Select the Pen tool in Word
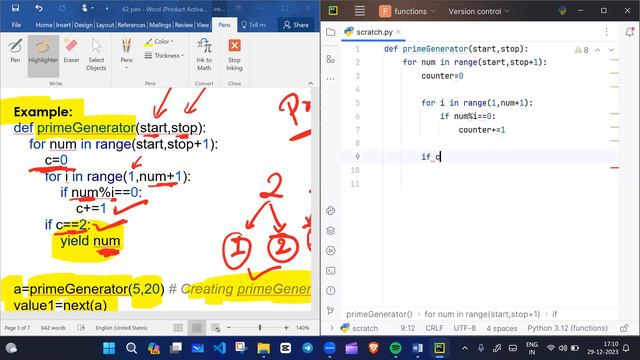Screen dimensions: 640x360 pyautogui.click(x=15, y=51)
